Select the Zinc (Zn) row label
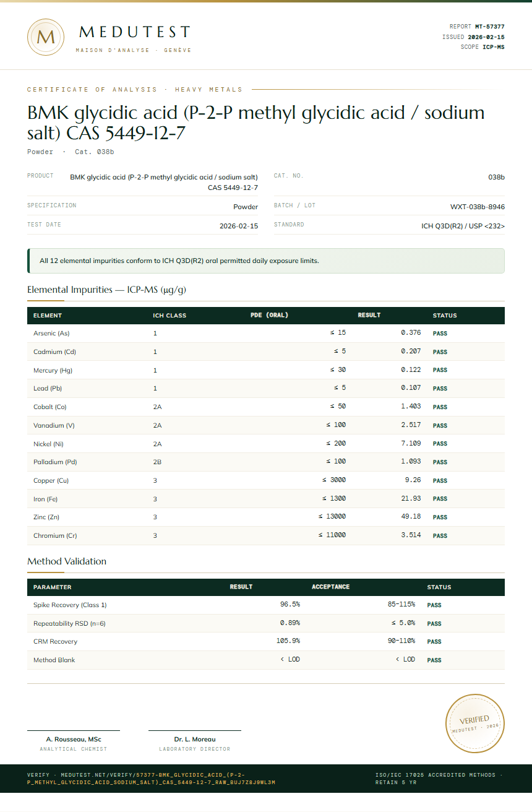 46,517
